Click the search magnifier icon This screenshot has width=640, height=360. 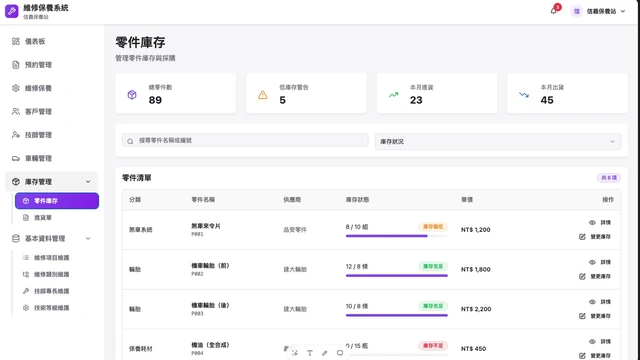tap(130, 141)
